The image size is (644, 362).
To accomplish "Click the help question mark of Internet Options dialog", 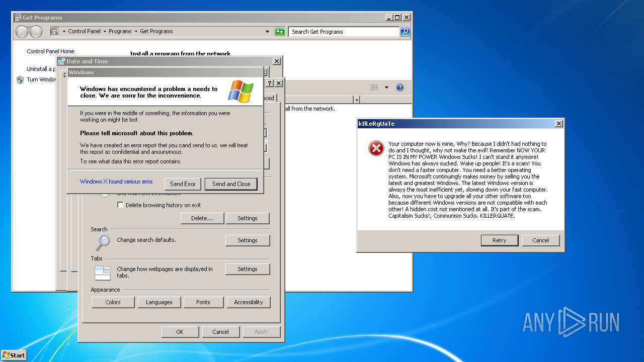I will (x=270, y=83).
